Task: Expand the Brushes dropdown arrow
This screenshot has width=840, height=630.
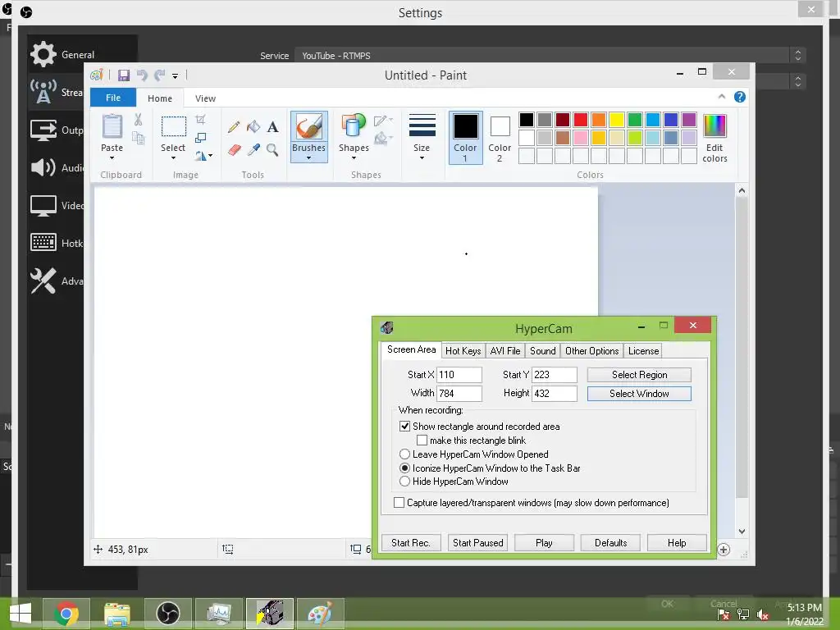Action: [308, 158]
